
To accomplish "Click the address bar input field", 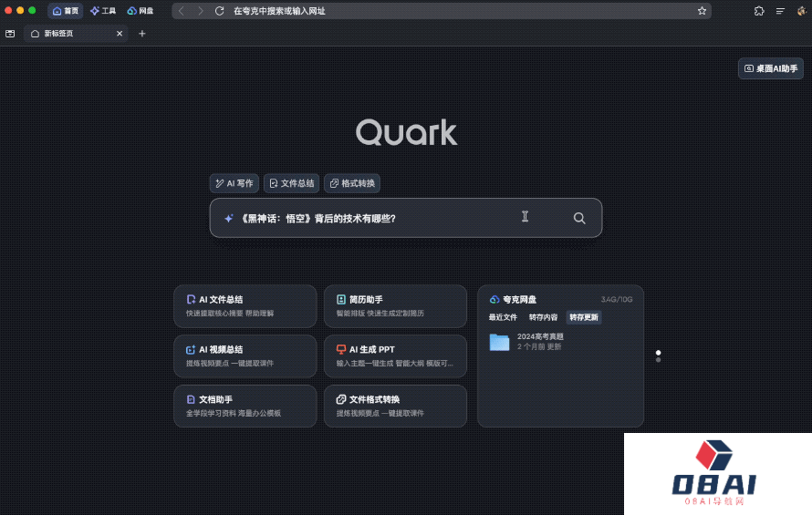I will tap(456, 11).
